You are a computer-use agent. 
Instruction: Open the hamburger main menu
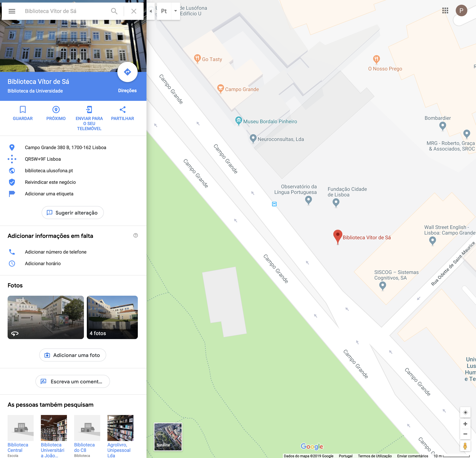(12, 11)
